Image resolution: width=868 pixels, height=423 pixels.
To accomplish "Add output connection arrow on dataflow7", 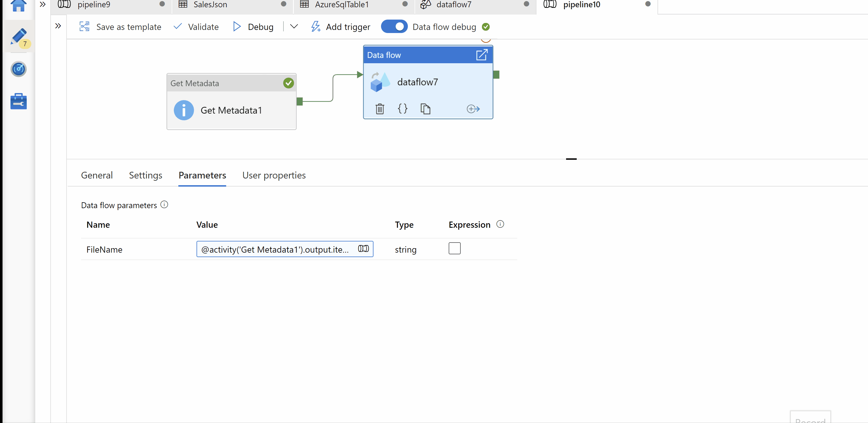I will coord(473,109).
